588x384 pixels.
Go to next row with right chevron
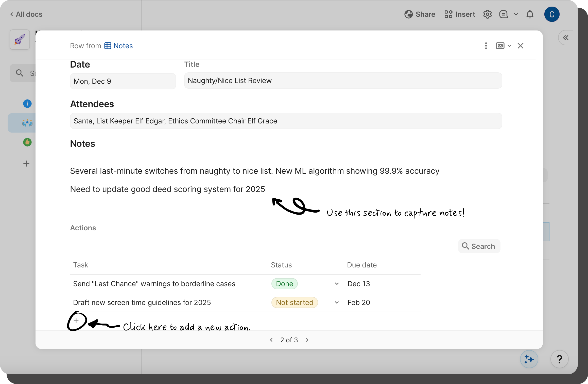(x=307, y=340)
